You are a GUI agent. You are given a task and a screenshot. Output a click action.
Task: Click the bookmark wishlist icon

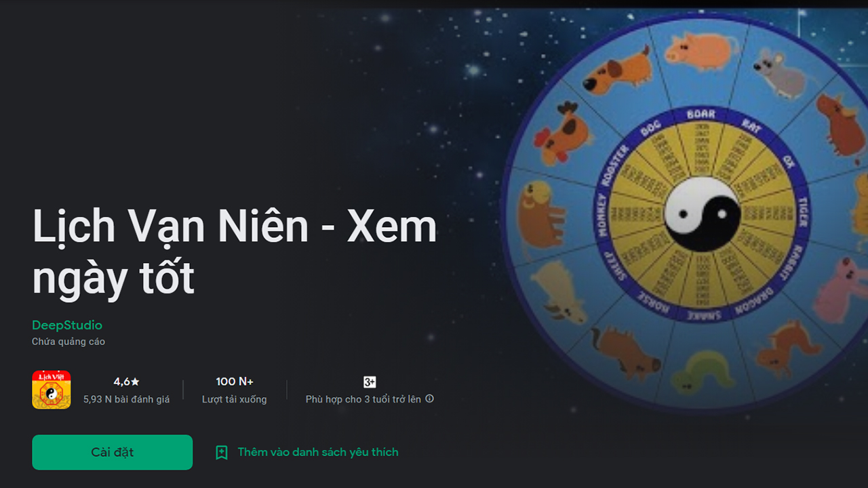click(x=222, y=453)
